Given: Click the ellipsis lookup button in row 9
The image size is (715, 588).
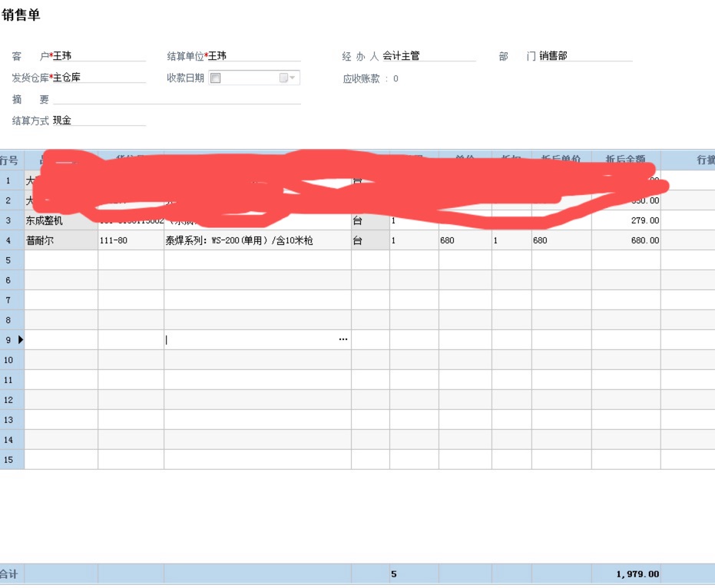Looking at the screenshot, I should tap(343, 339).
